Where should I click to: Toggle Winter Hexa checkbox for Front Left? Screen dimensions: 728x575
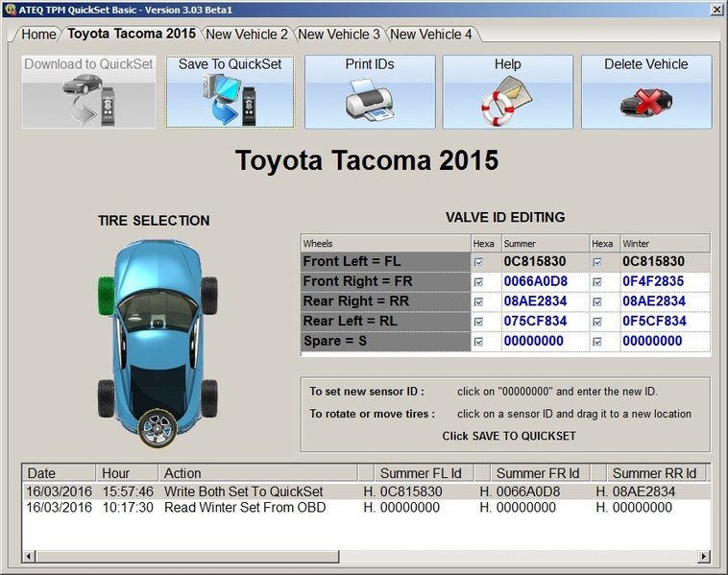point(597,262)
